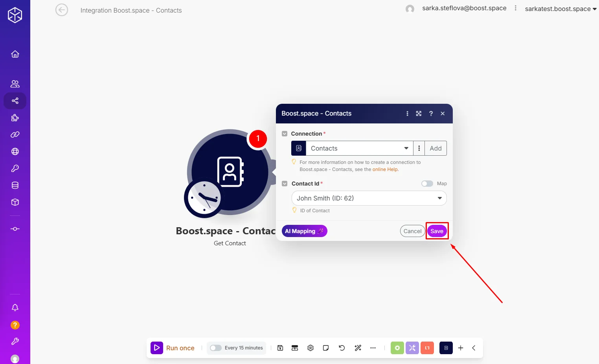
Task: Go back using the circled arrow
Action: coord(62,10)
